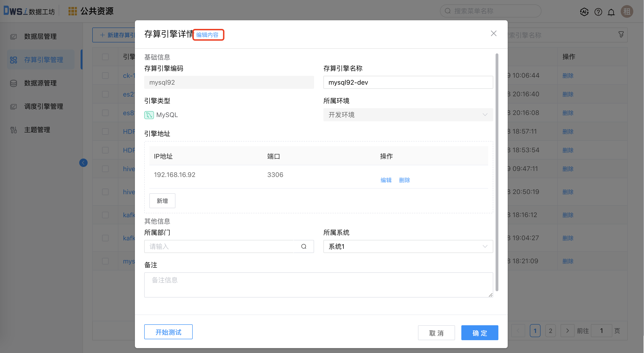Collapse the sidebar with the blue arrow

tap(83, 163)
